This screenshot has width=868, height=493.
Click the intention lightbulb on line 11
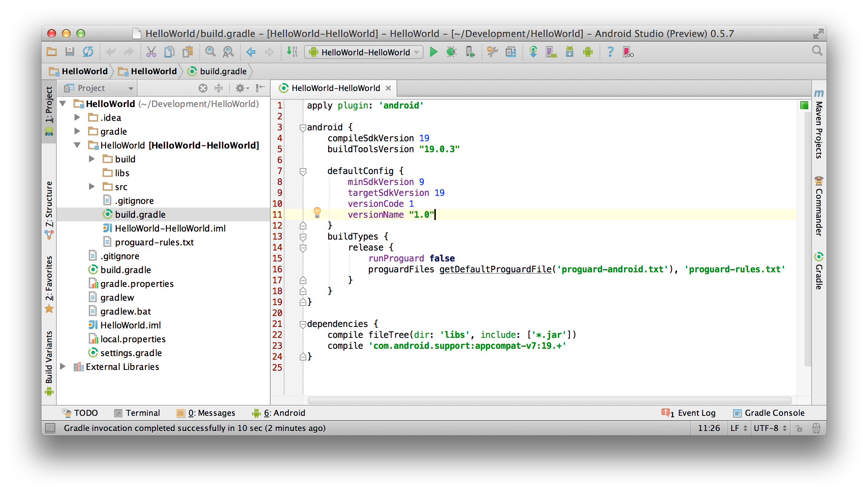click(x=317, y=212)
